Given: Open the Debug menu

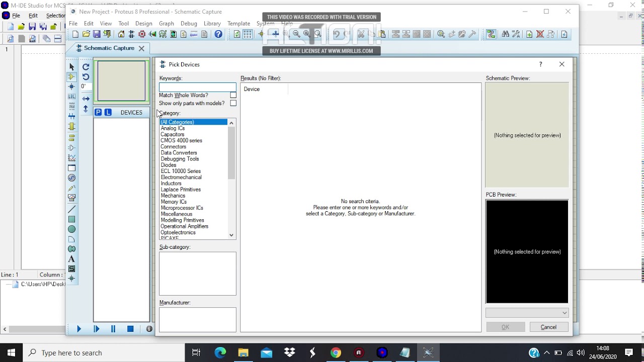Looking at the screenshot, I should click(x=189, y=24).
